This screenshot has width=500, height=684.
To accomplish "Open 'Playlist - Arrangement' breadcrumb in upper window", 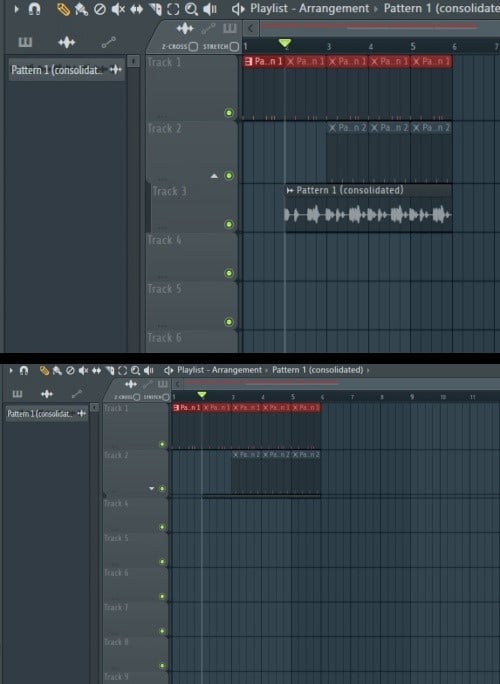I will point(310,9).
